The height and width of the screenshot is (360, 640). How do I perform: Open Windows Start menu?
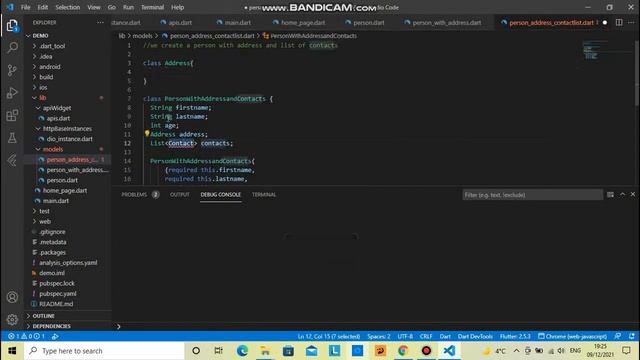(x=12, y=351)
